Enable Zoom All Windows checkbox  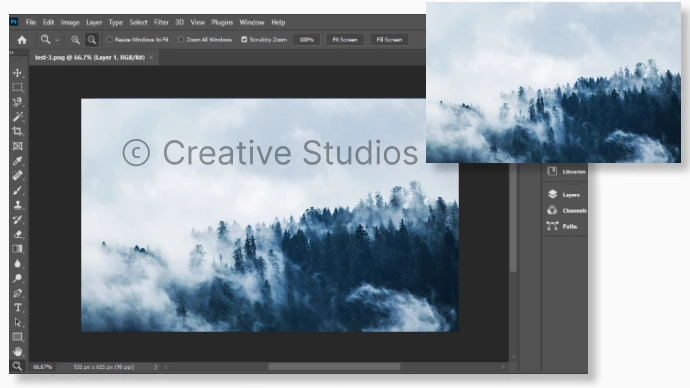pos(181,40)
